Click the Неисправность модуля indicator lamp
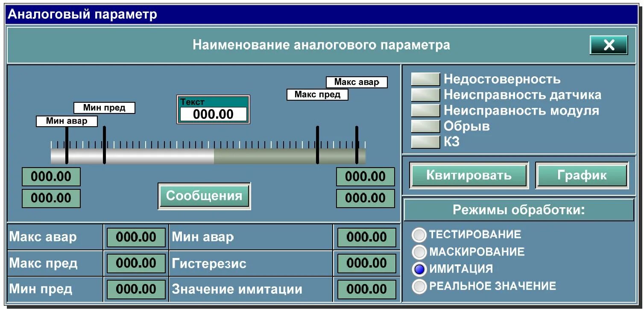 click(425, 110)
